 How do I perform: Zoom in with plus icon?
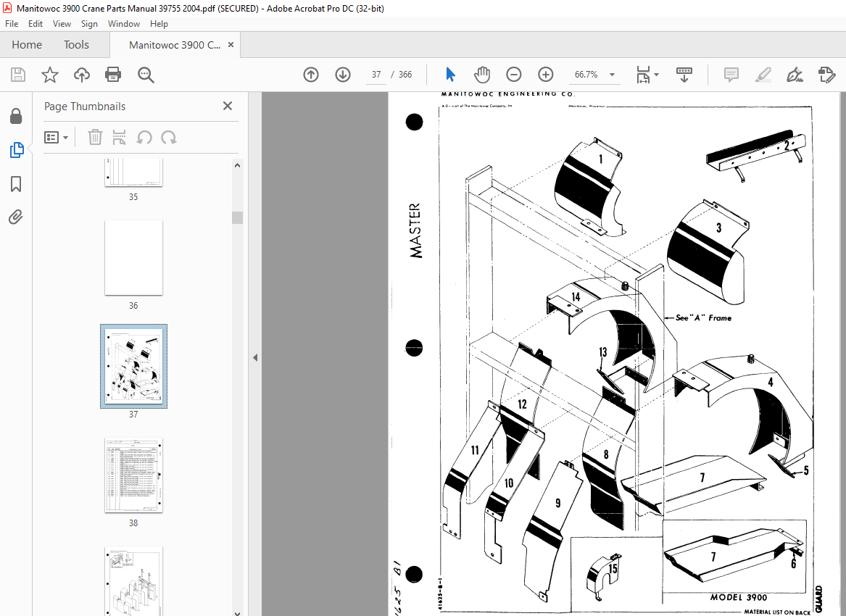pos(545,75)
